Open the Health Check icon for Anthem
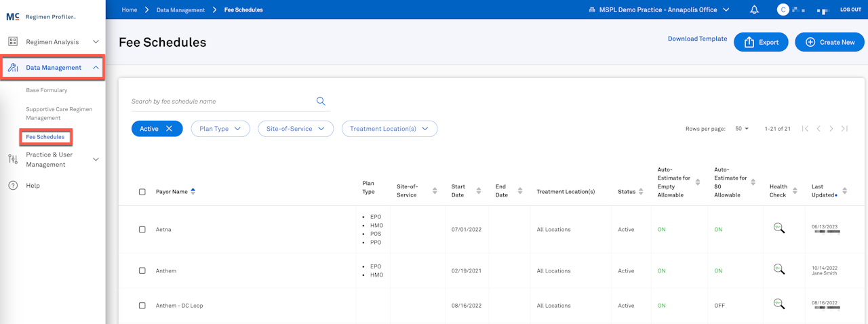 778,270
